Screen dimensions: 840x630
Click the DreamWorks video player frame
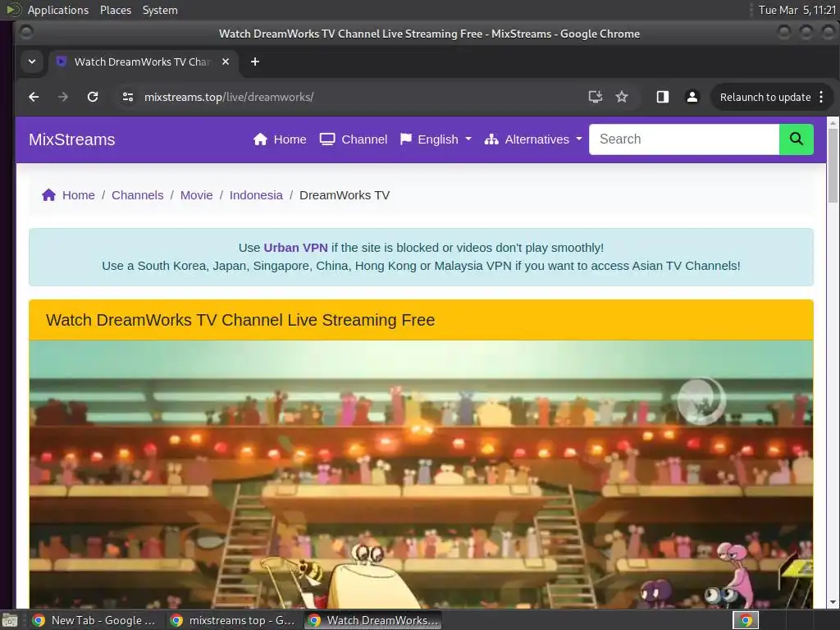tap(421, 474)
